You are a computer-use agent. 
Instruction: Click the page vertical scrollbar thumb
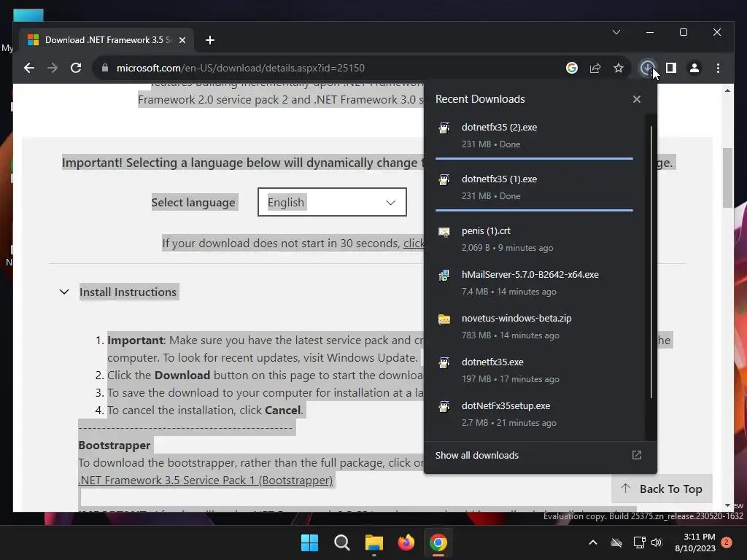[727, 178]
